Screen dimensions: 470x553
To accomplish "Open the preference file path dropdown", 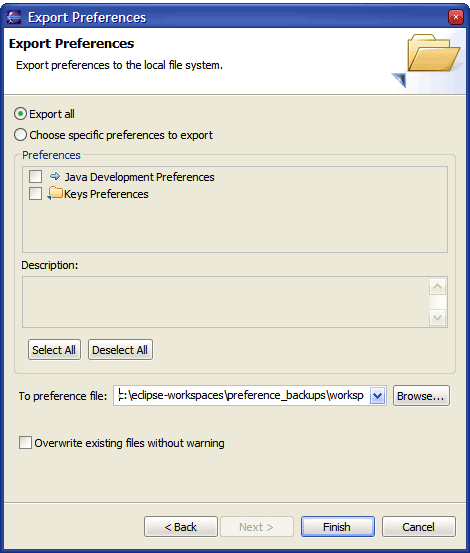I will point(377,396).
